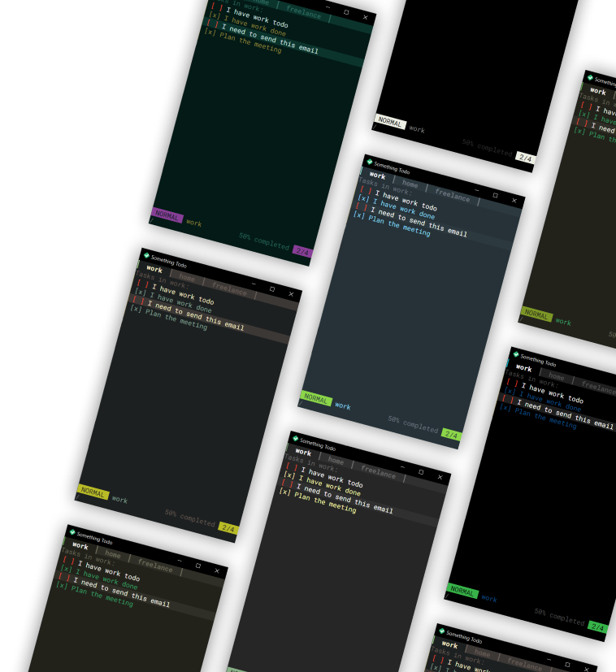Uncheck "Plan the meeting" in the teal window

point(210,33)
